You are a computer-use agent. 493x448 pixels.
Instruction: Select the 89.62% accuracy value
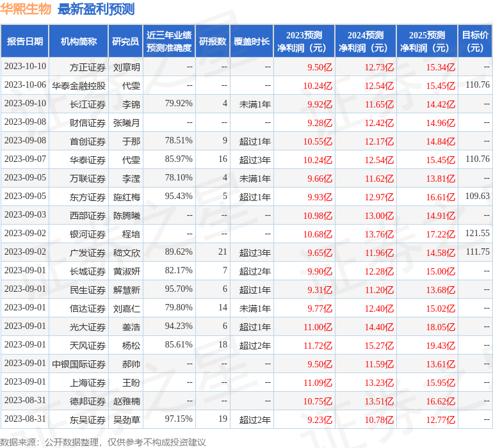pyautogui.click(x=179, y=252)
